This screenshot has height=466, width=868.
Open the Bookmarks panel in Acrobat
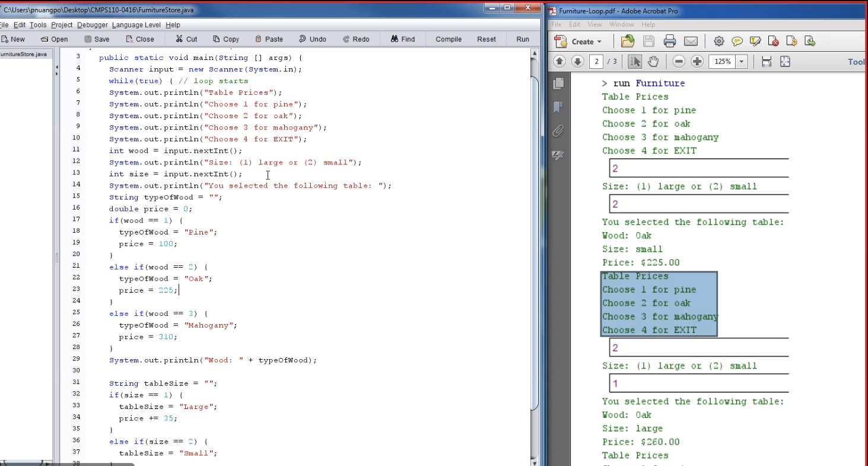click(x=558, y=107)
